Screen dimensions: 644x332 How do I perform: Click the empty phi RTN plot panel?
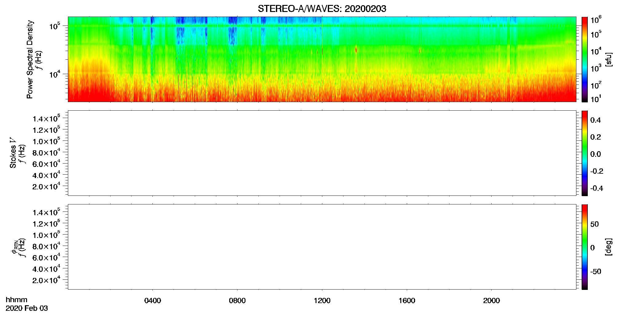(322, 247)
